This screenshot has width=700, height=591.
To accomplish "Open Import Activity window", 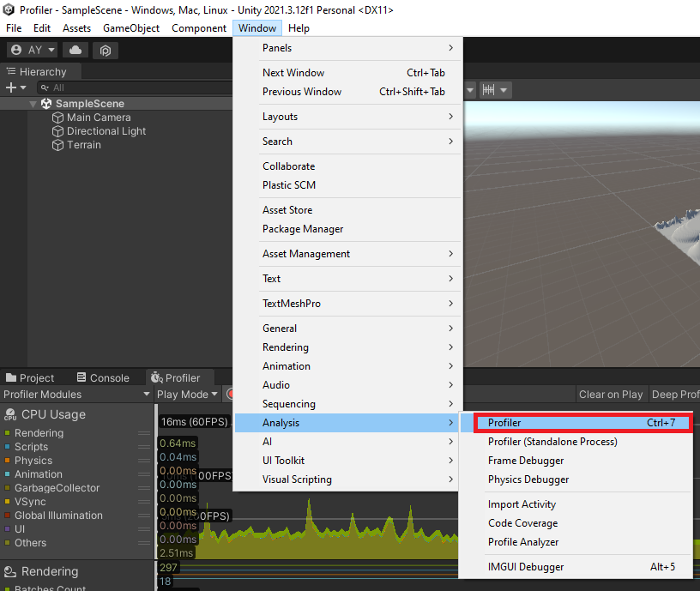I will (576, 504).
